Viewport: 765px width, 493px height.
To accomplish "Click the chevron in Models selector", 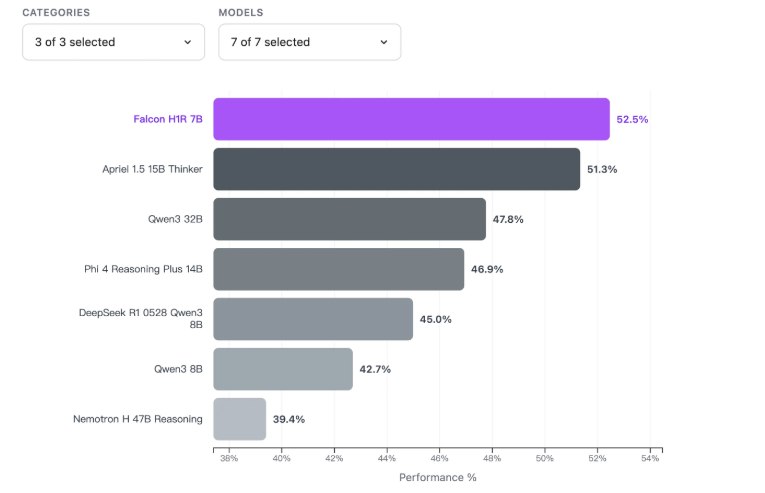I will pyautogui.click(x=383, y=42).
